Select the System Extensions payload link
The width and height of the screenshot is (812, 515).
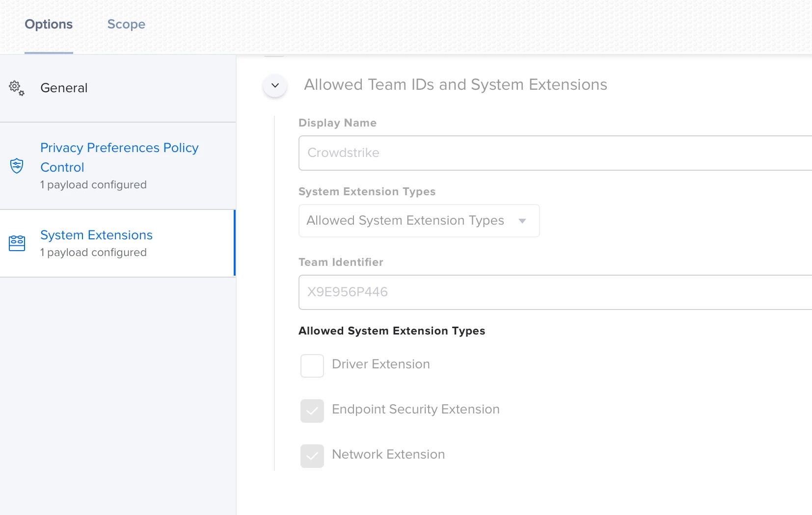(x=96, y=235)
